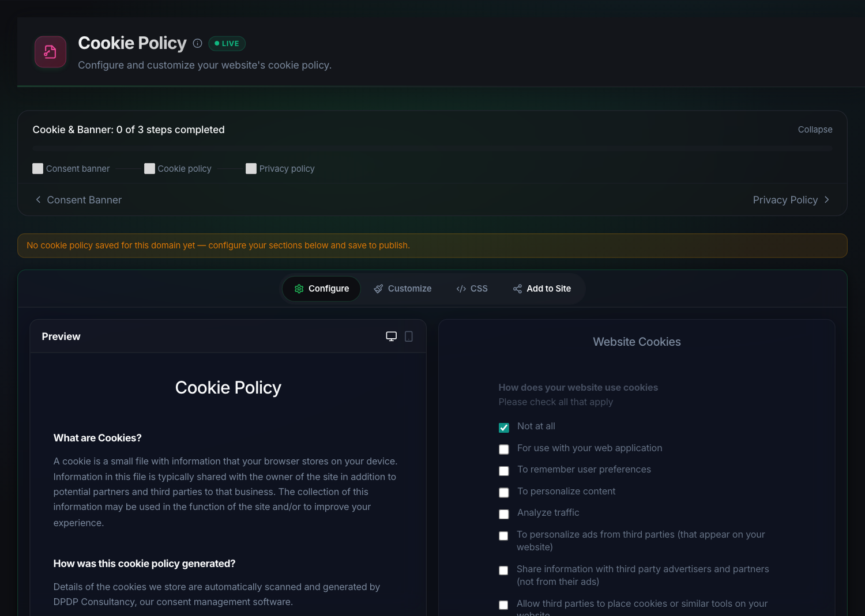Switch to the Customize tab

pos(403,289)
